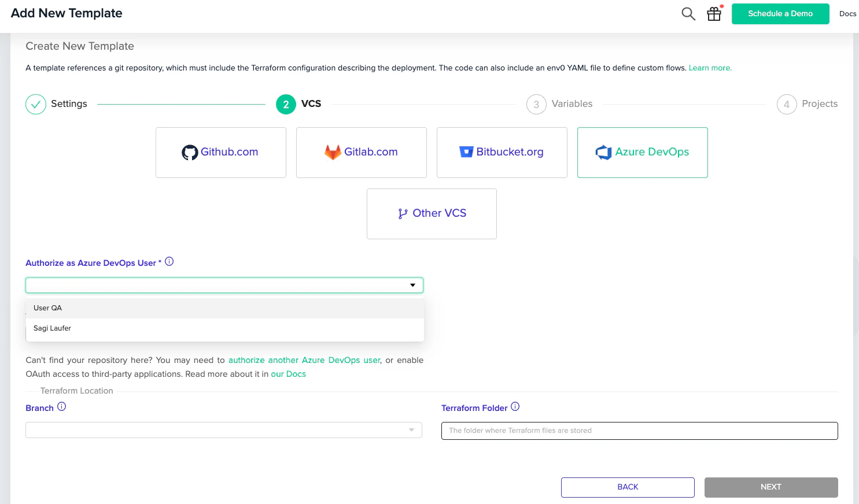Image resolution: width=859 pixels, height=504 pixels.
Task: Click the info icon next to Authorize as Azure DevOps User
Action: pyautogui.click(x=169, y=261)
